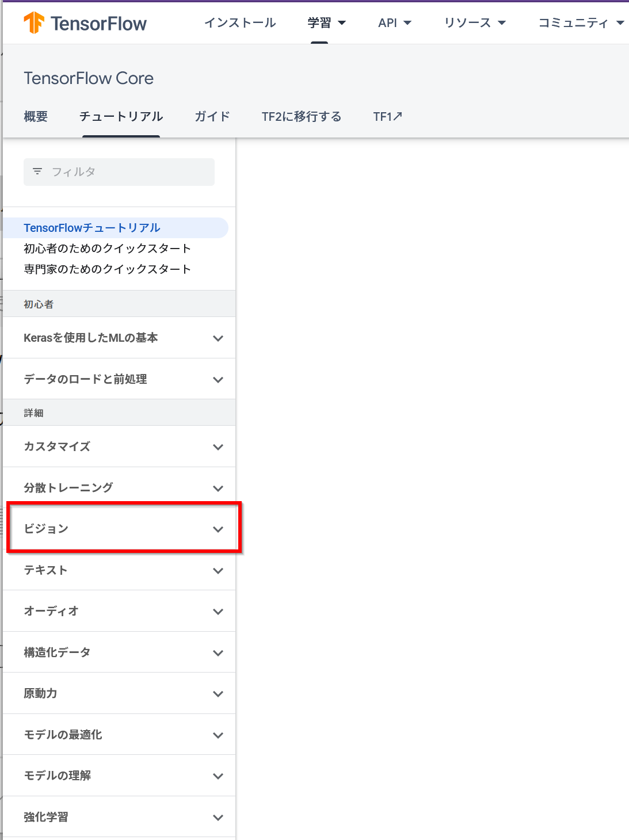Expand the 構造化データ section
This screenshot has width=629, height=840.
(119, 652)
